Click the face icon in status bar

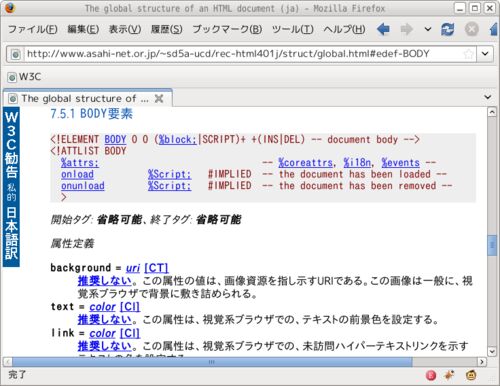coord(471,375)
